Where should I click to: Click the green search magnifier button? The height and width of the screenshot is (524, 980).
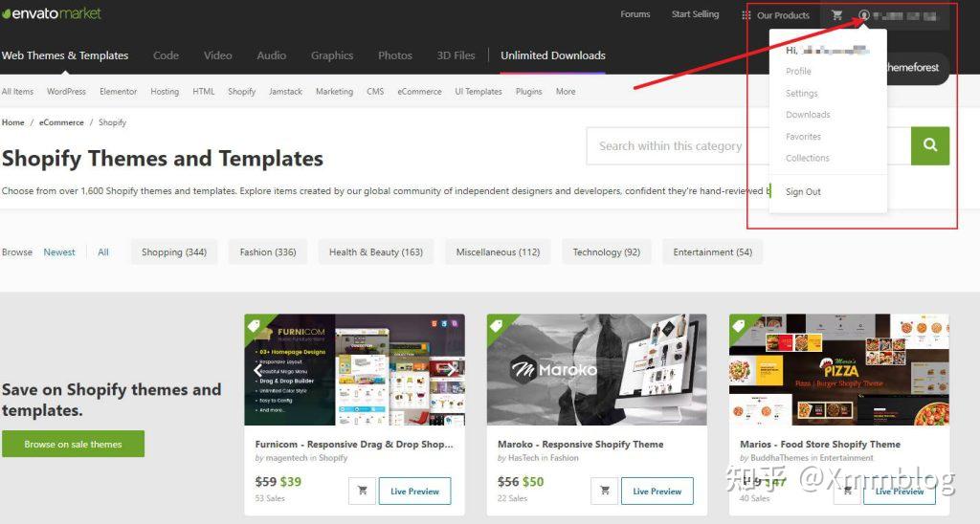[930, 145]
